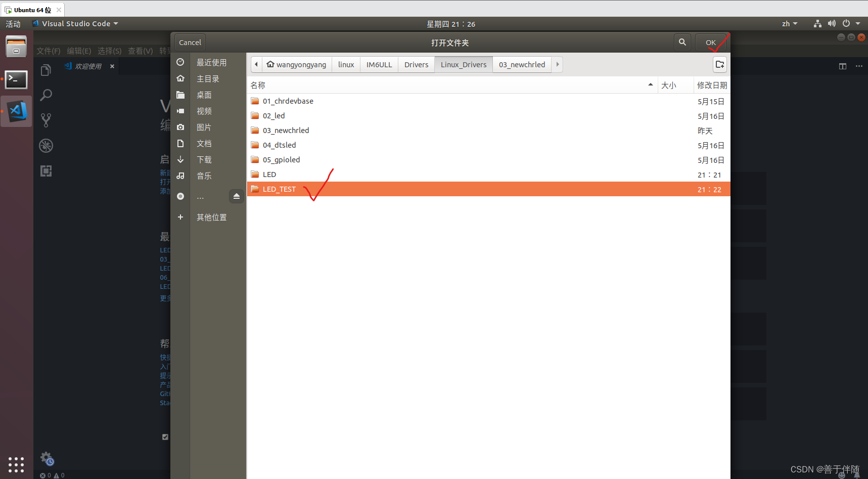Open the search icon in the dialog header
The height and width of the screenshot is (479, 868).
(x=682, y=42)
